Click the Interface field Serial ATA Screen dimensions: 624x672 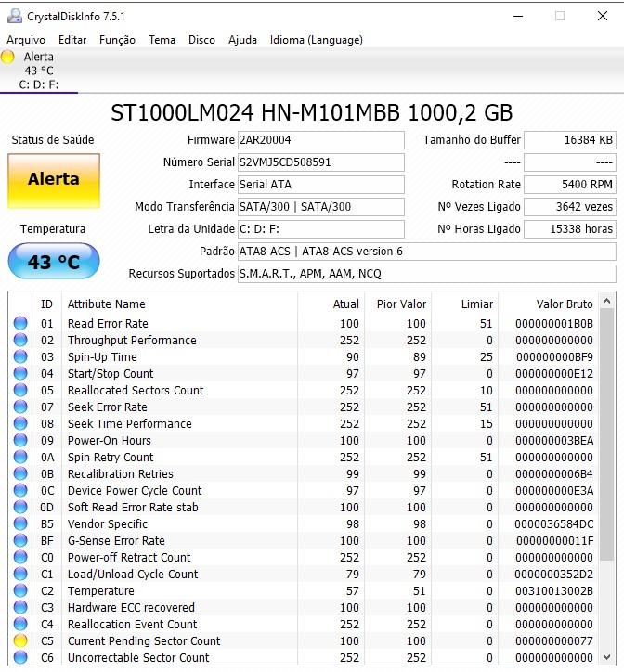point(320,185)
